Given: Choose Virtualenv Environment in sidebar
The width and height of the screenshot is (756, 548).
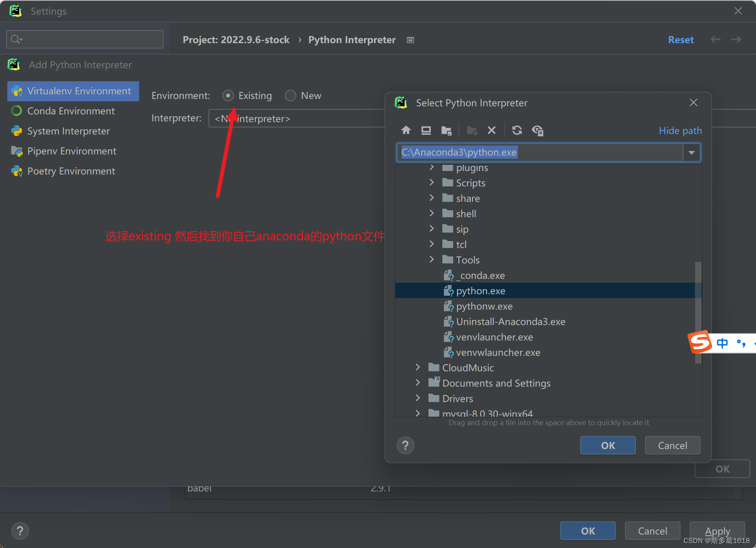Looking at the screenshot, I should click(73, 91).
